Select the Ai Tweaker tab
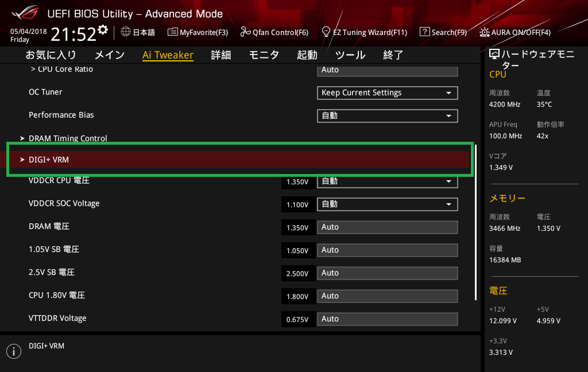Image resolution: width=588 pixels, height=372 pixels. tap(168, 55)
